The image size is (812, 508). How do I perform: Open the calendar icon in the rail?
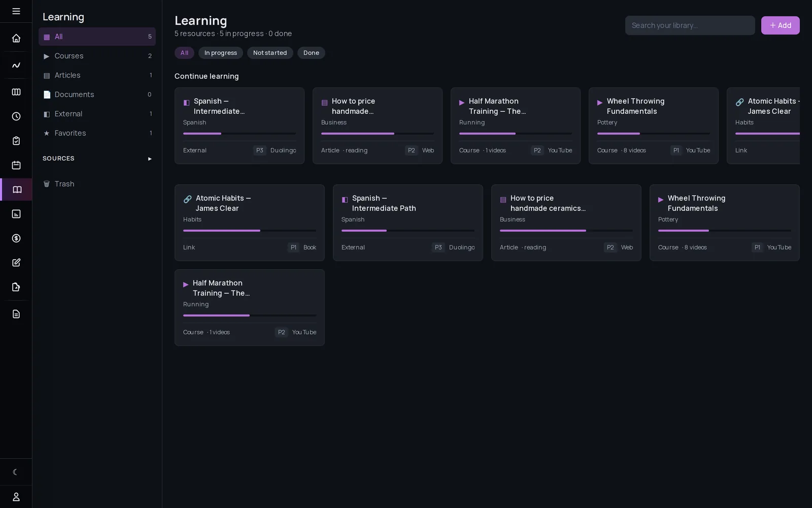point(16,165)
